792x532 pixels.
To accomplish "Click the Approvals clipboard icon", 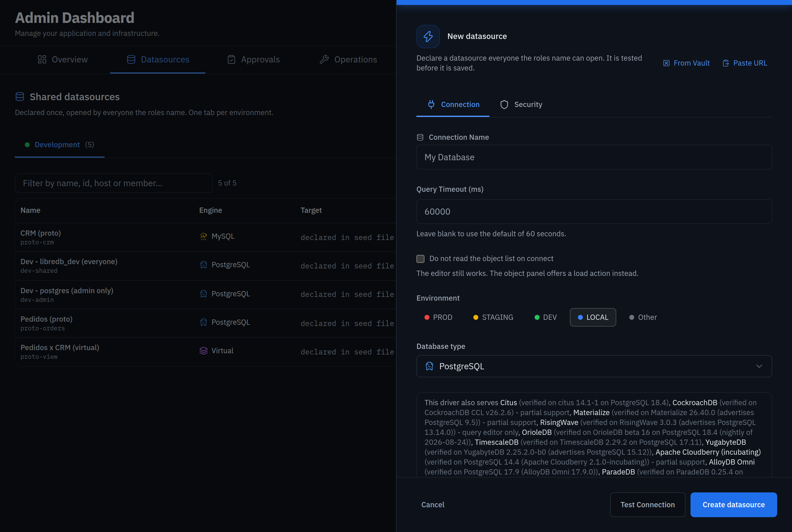I will tap(231, 60).
